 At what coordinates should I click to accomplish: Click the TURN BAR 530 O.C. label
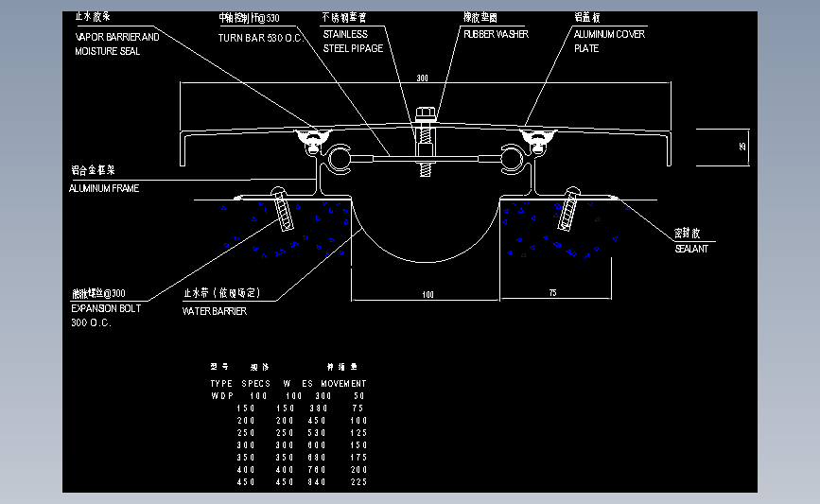pos(260,38)
